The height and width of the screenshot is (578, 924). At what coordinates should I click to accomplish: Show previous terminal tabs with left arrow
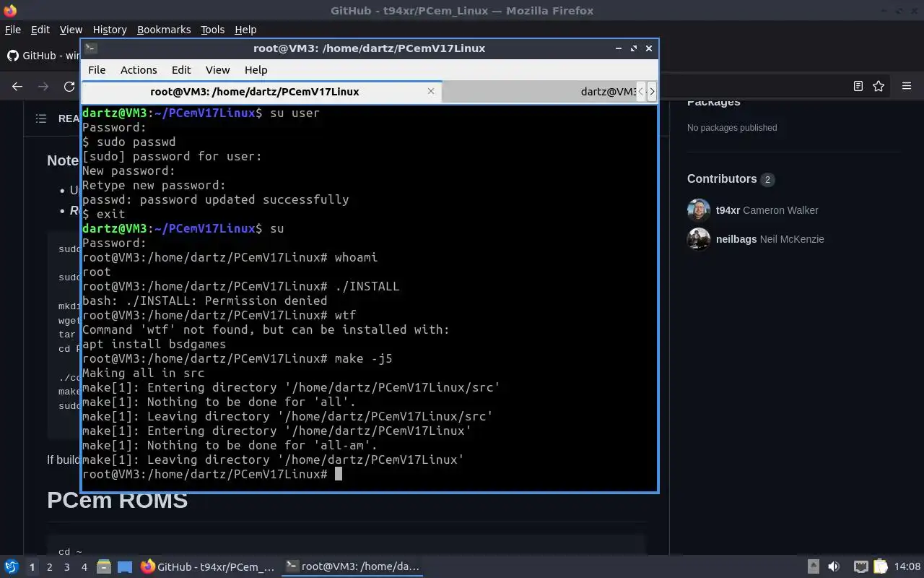(x=640, y=92)
